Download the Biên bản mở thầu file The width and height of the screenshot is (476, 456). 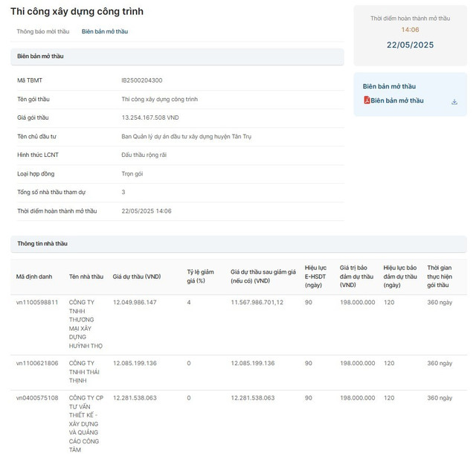[x=454, y=102]
